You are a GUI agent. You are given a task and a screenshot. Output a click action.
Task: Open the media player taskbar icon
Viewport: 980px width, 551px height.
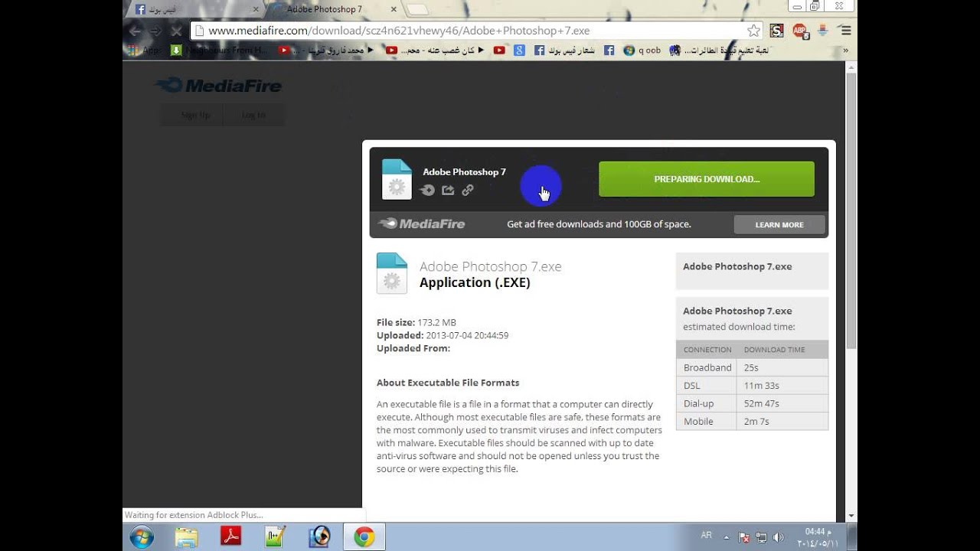(319, 537)
